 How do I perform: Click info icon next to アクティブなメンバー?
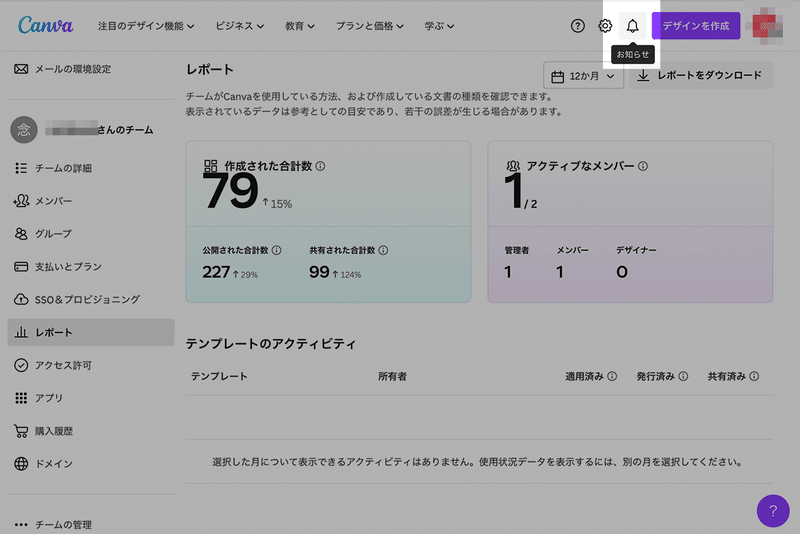tap(643, 166)
